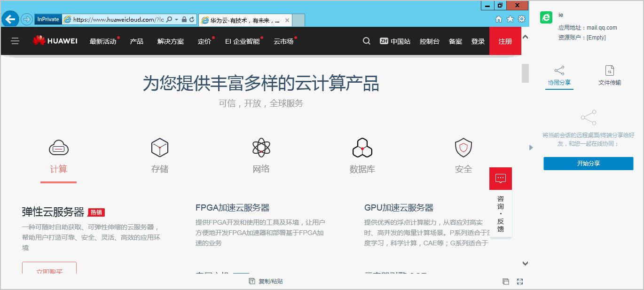
Task: Open the hamburger menu on Huawei site
Action: 15,41
